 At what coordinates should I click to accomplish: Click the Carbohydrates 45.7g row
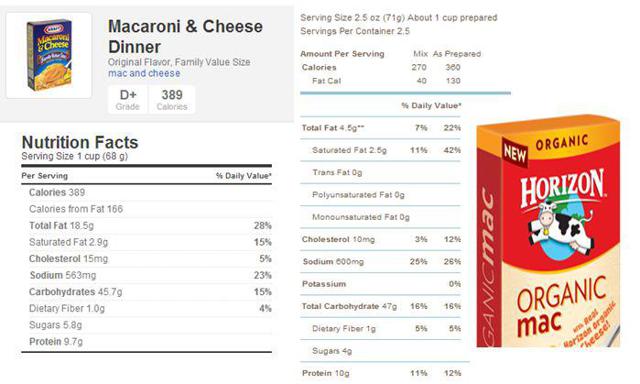[147, 292]
